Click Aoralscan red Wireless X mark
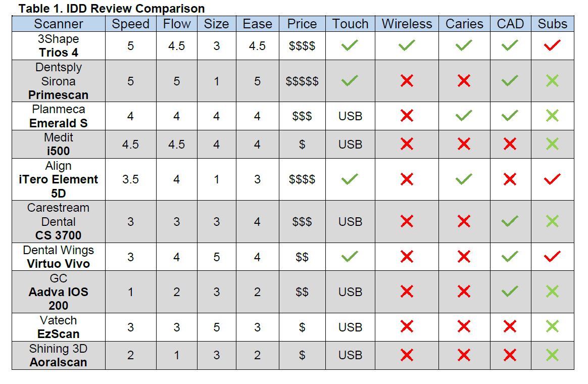 407,355
